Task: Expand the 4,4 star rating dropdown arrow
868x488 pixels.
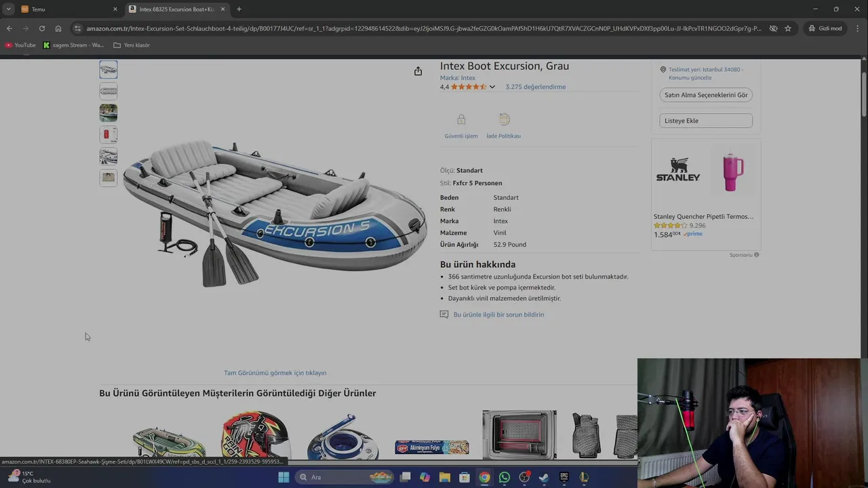Action: [x=492, y=87]
